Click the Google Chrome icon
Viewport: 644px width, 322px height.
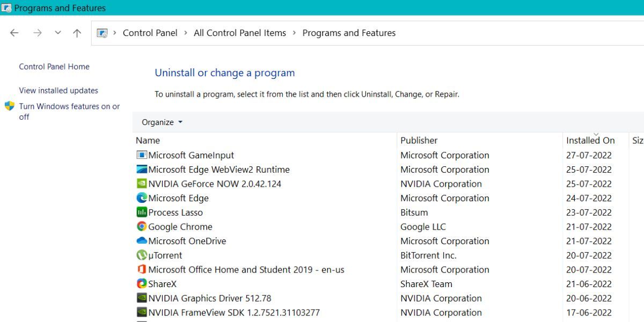point(142,226)
